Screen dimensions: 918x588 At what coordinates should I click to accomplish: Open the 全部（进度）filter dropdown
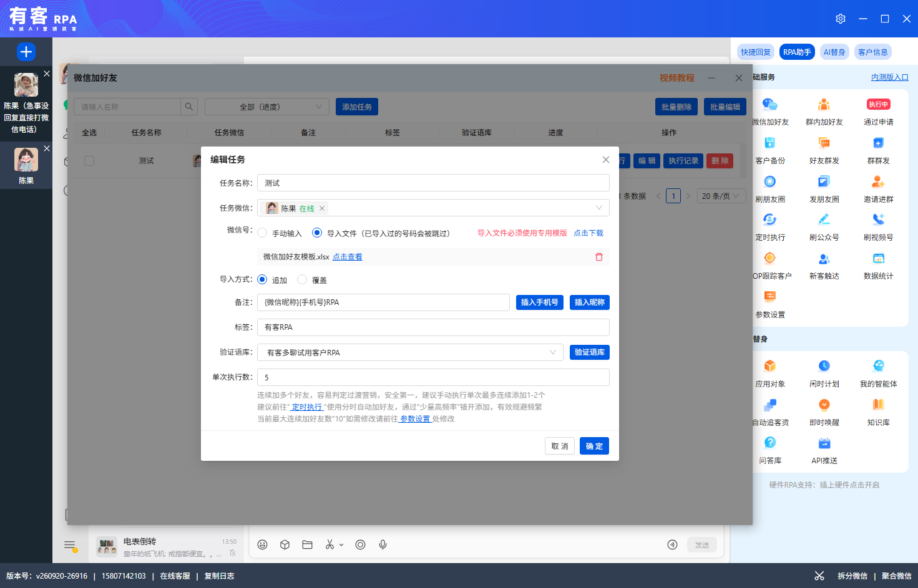(x=266, y=107)
